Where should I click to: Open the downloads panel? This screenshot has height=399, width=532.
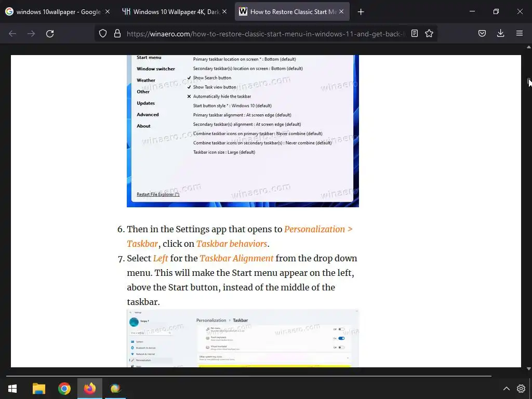coord(500,33)
